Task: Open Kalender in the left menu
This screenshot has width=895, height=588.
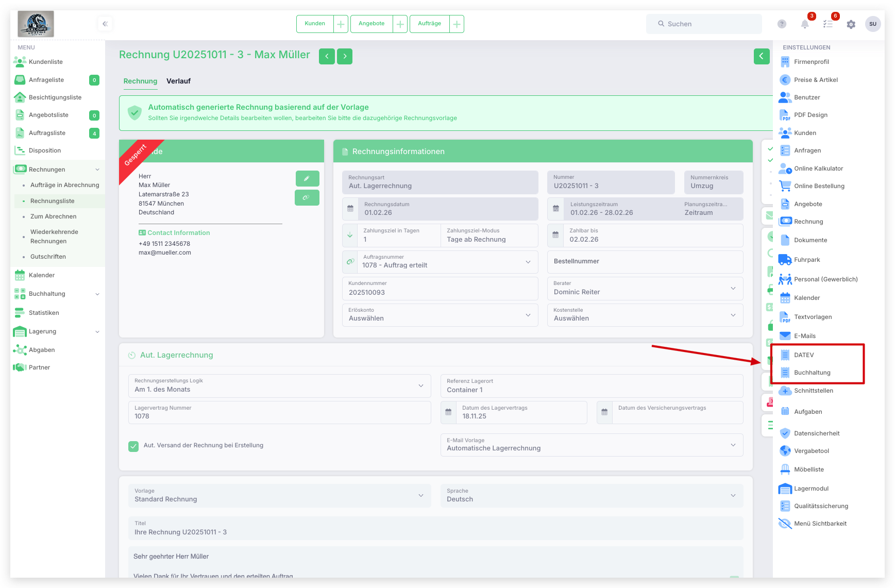Action: point(42,275)
